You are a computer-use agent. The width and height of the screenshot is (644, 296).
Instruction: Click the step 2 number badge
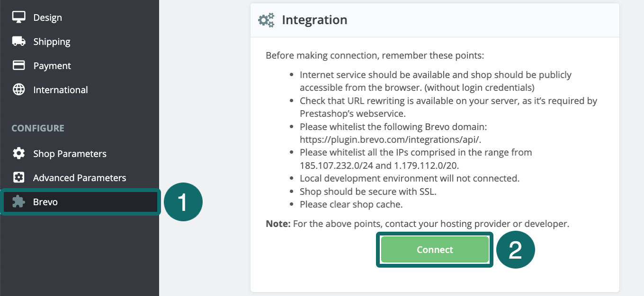[x=515, y=250]
